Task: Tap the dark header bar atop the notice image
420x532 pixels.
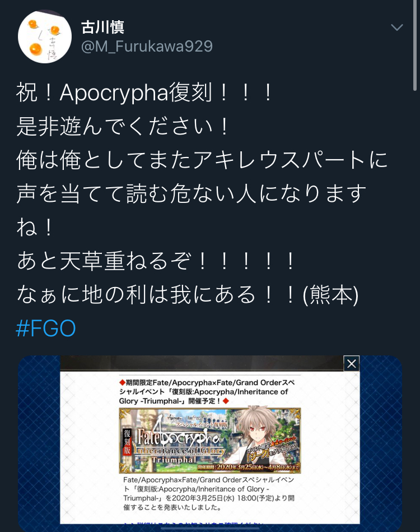Action: click(202, 363)
